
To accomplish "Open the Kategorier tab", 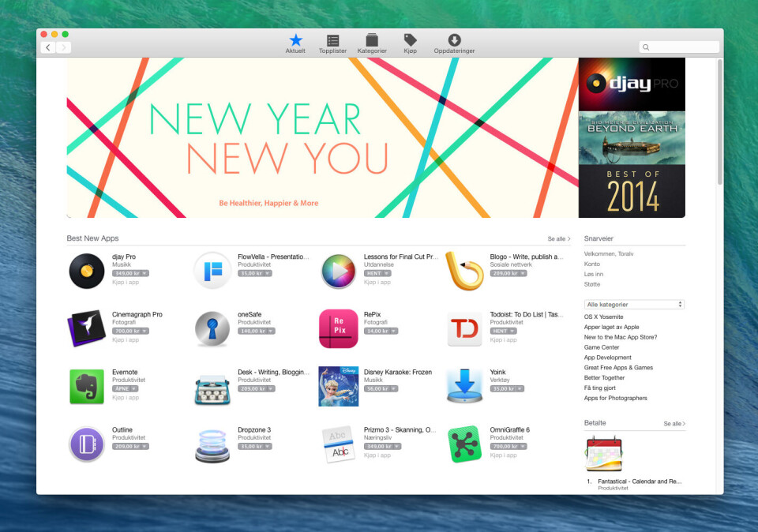I will coord(372,43).
